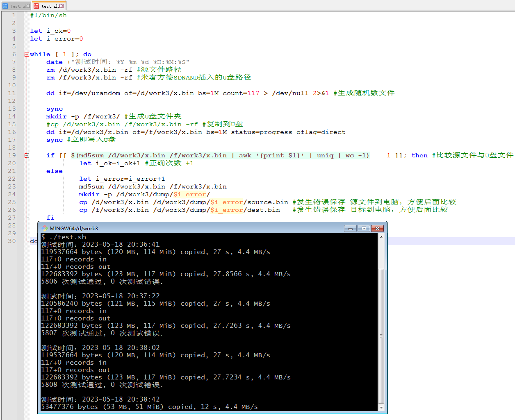Close the test.c tab with its X

click(x=28, y=6)
